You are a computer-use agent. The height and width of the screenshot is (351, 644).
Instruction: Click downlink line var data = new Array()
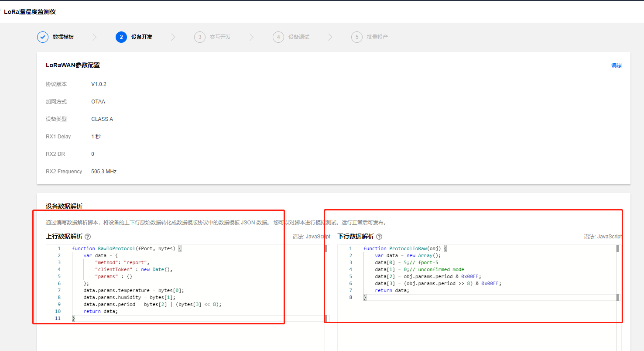(x=408, y=255)
